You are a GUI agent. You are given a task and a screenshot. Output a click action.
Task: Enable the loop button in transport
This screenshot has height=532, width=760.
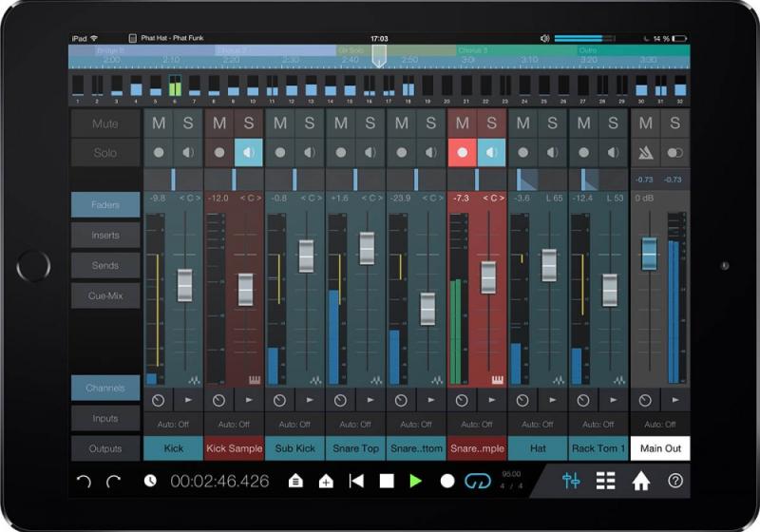[475, 482]
